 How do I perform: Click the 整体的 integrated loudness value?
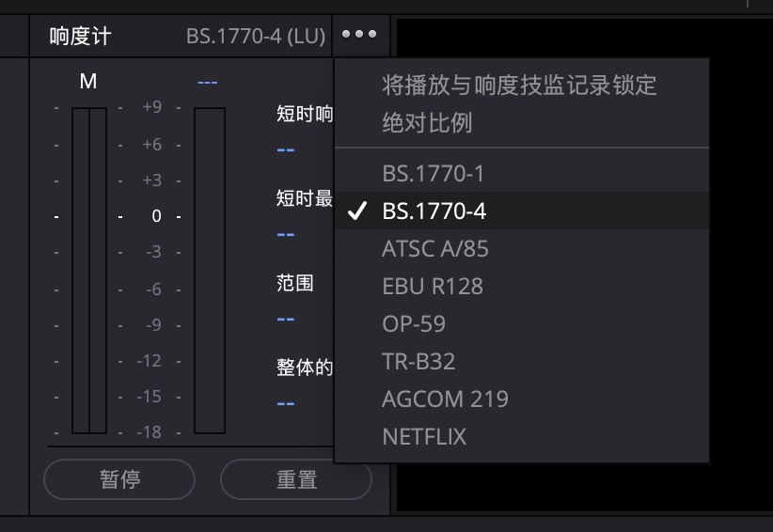tap(286, 403)
